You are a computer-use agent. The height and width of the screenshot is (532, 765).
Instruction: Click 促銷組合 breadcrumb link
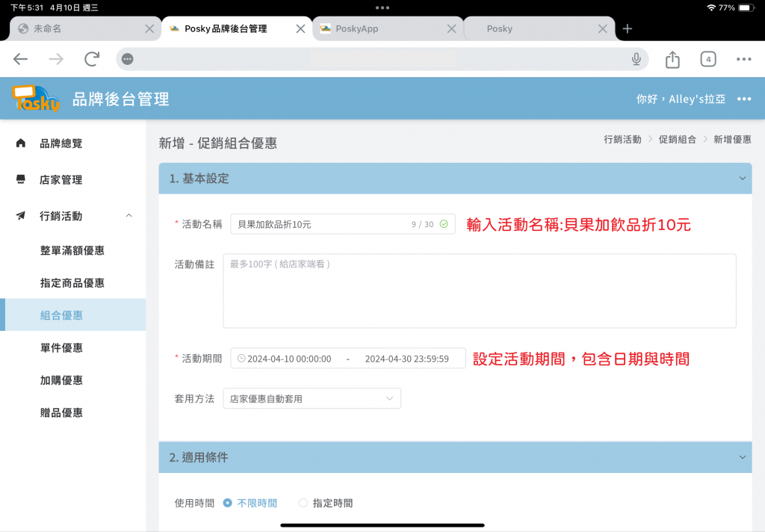pos(677,140)
